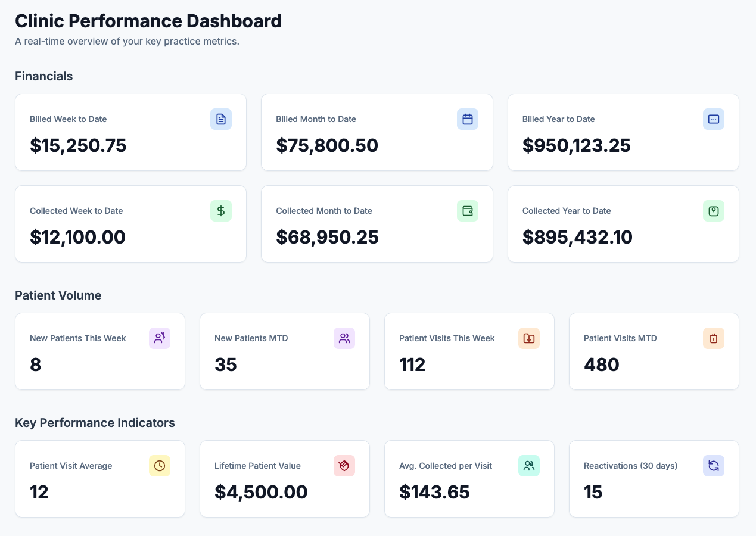Click the Billed Month to Date label

(316, 119)
